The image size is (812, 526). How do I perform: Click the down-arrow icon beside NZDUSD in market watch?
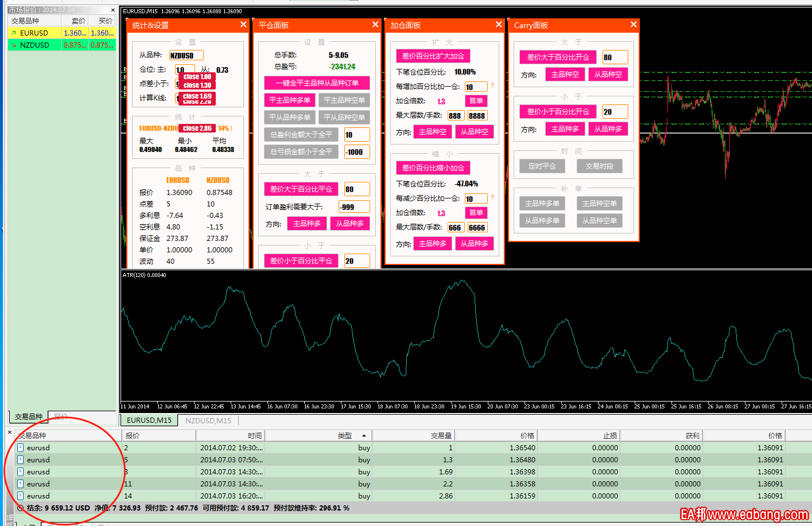click(x=14, y=45)
